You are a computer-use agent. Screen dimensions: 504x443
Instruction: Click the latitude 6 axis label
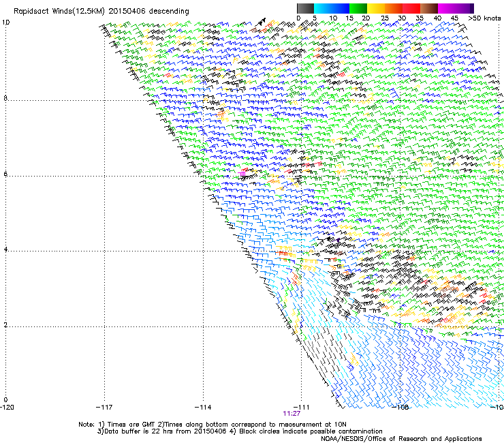click(x=5, y=174)
